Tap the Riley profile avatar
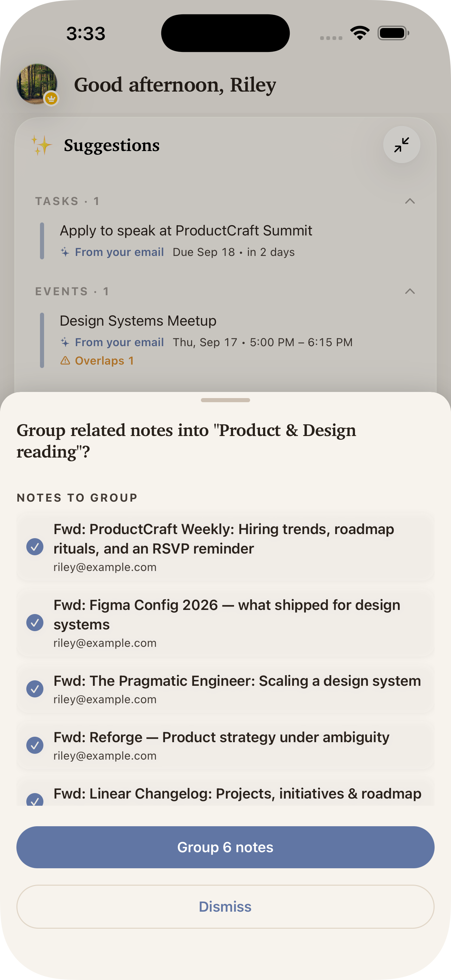The width and height of the screenshot is (451, 980). (x=37, y=84)
